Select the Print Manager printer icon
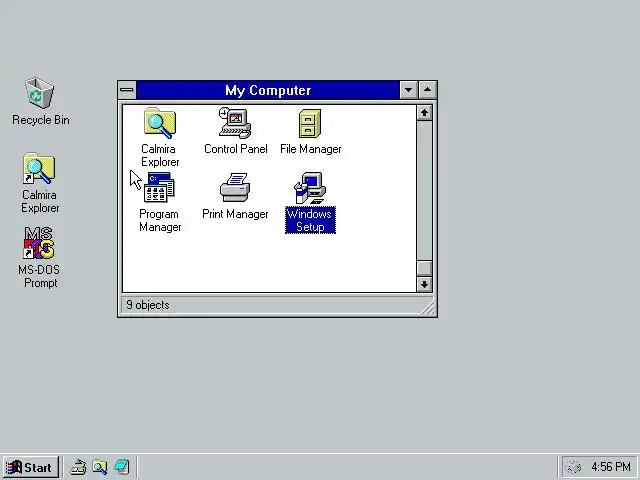 tap(235, 187)
